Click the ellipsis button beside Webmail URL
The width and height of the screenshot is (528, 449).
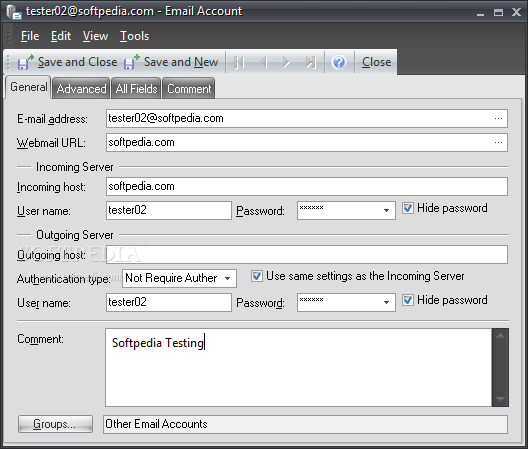(x=498, y=142)
